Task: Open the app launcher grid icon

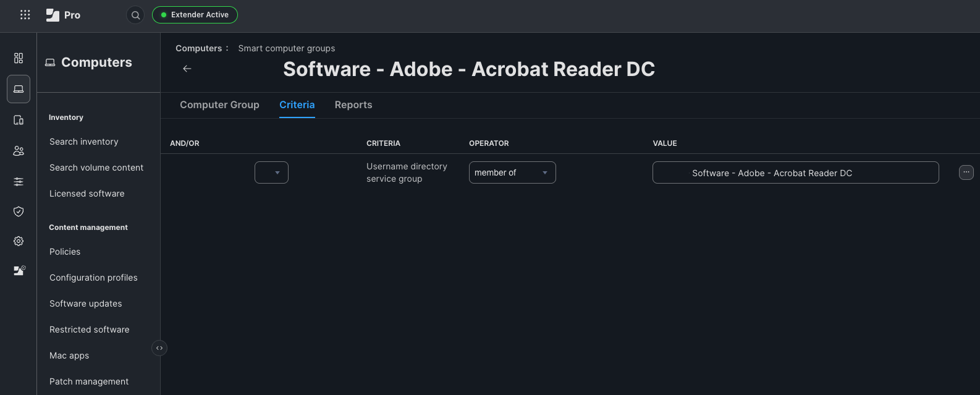Action: pos(25,15)
